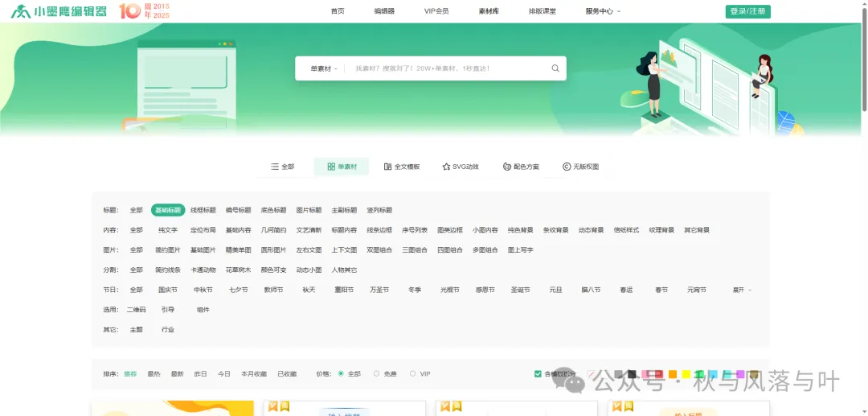Open 编辑器 in top navigation
Image resolution: width=868 pixels, height=416 pixels.
(384, 11)
